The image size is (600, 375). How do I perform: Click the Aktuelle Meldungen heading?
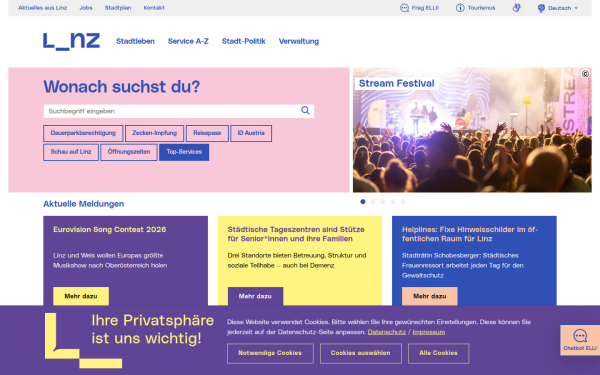83,204
